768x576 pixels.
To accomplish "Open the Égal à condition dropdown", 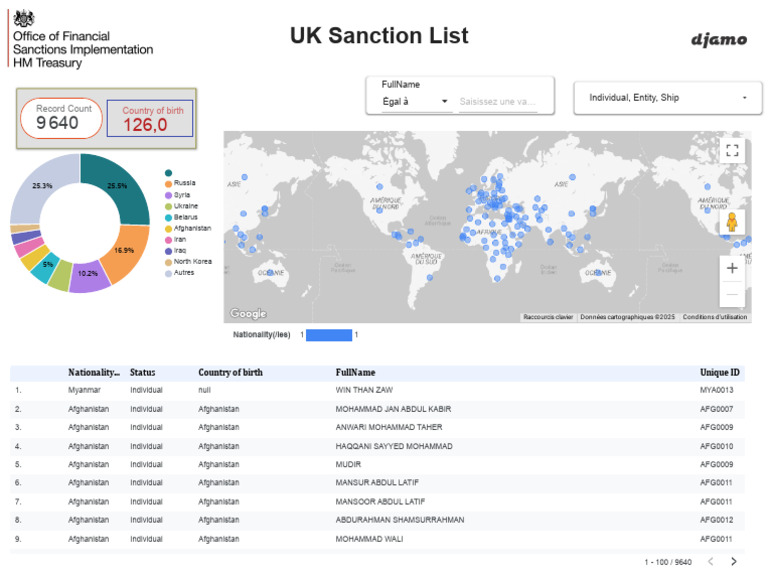I will [416, 101].
